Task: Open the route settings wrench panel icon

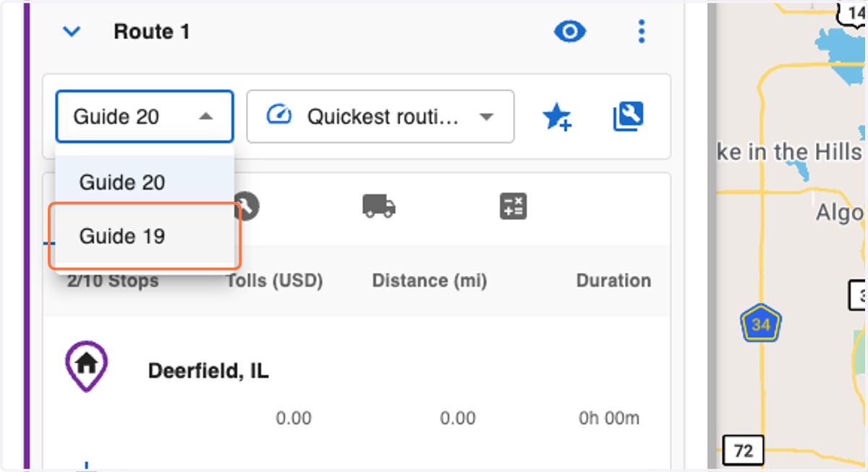Action: (628, 116)
